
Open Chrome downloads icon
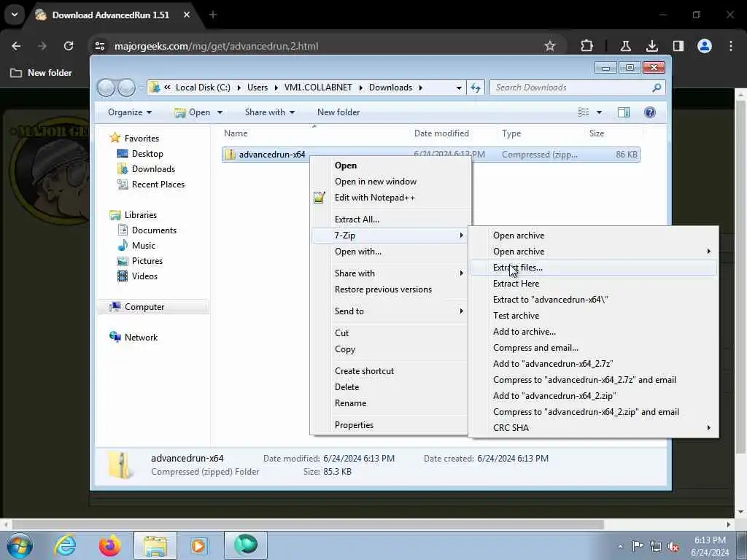651,46
